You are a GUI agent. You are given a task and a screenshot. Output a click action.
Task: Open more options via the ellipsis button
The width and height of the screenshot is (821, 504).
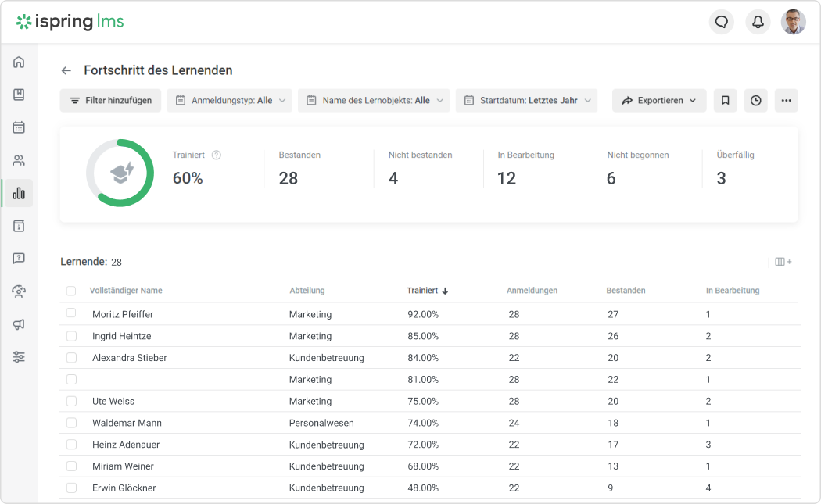pyautogui.click(x=787, y=100)
